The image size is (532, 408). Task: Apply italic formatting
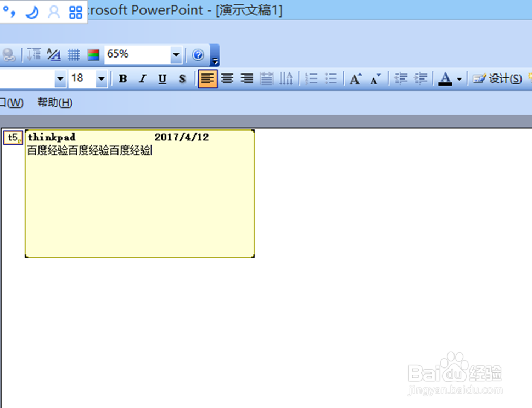point(142,78)
